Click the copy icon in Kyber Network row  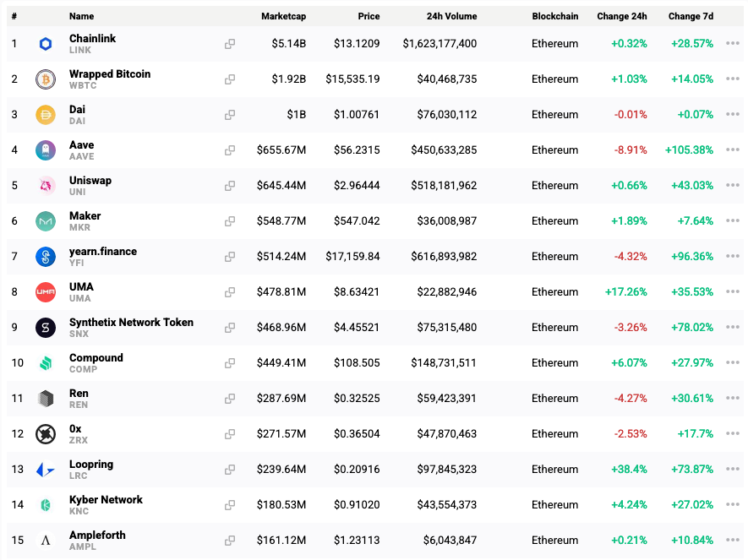coord(230,505)
